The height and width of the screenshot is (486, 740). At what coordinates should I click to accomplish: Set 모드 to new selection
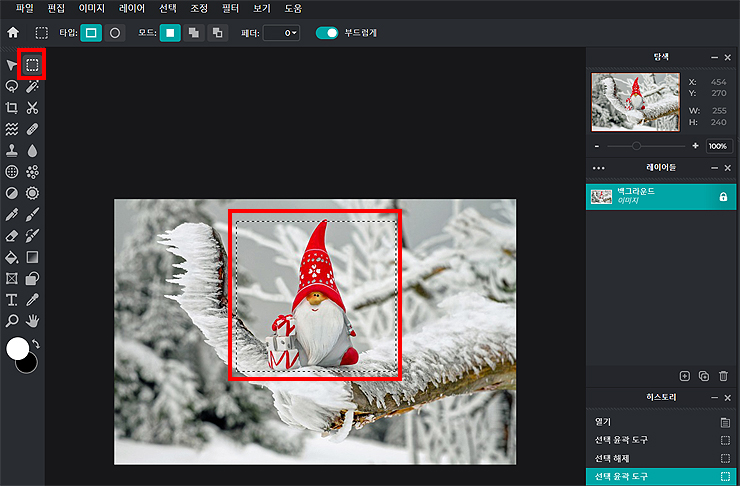(x=170, y=33)
